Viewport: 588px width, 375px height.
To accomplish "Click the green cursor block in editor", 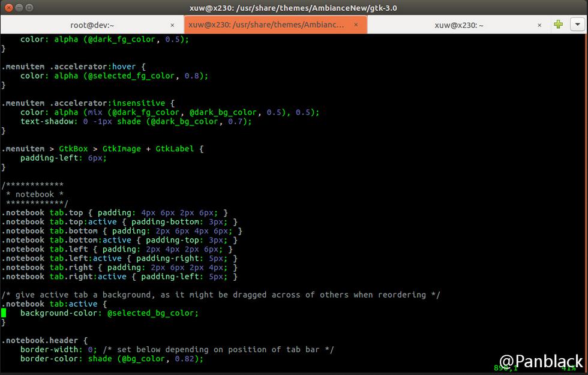I will (x=4, y=313).
